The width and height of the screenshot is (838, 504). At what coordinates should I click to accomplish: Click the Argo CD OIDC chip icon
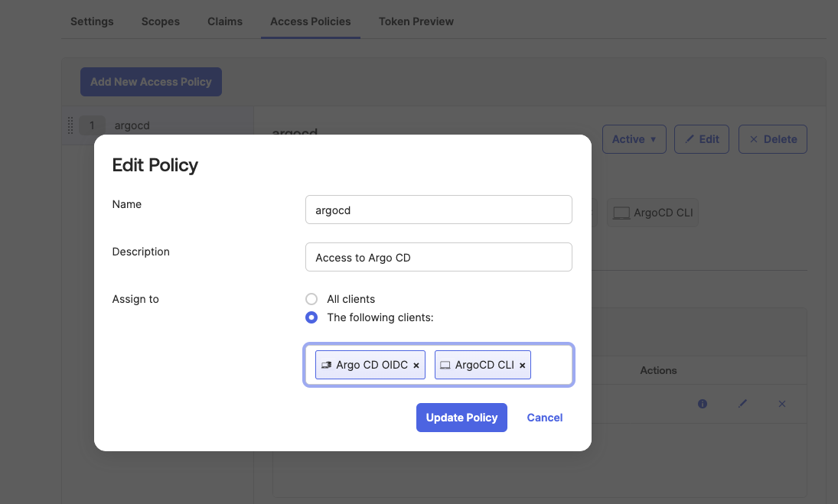click(327, 366)
